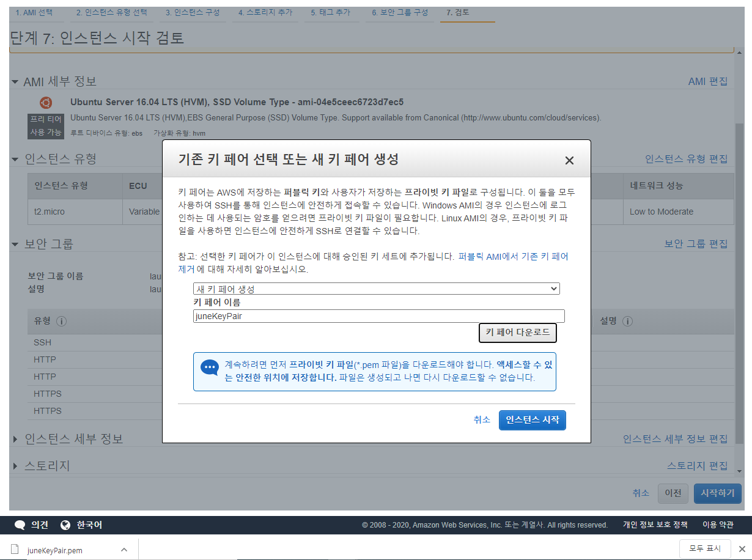
Task: Click the 프리 티어 사용 가능 badge
Action: click(x=46, y=127)
